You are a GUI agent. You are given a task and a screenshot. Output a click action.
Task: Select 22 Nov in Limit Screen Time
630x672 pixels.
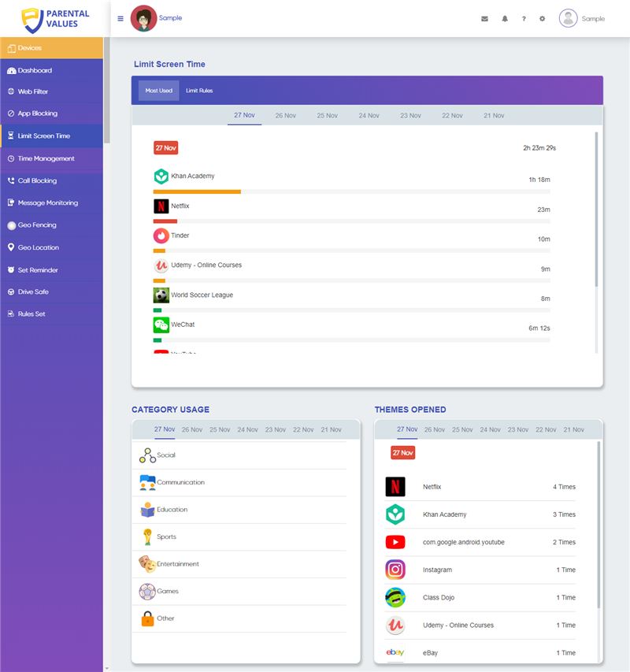pos(452,116)
